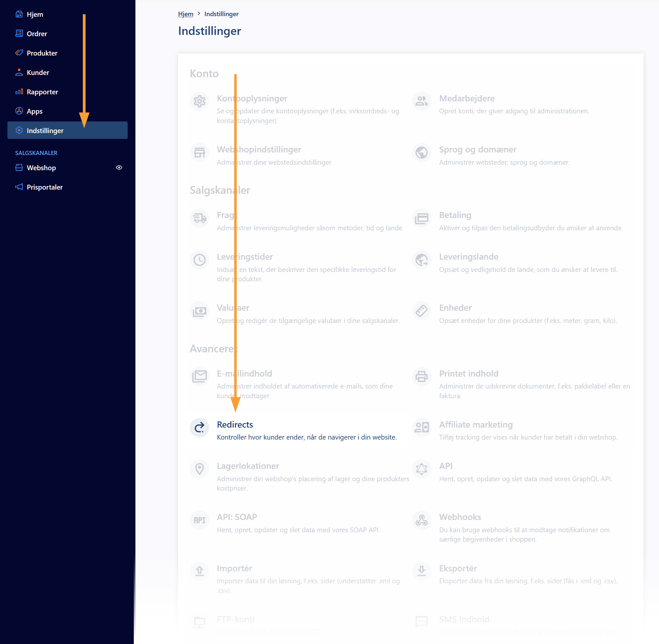659x644 pixels.
Task: Open E-mailindhold settings
Action: pos(244,373)
